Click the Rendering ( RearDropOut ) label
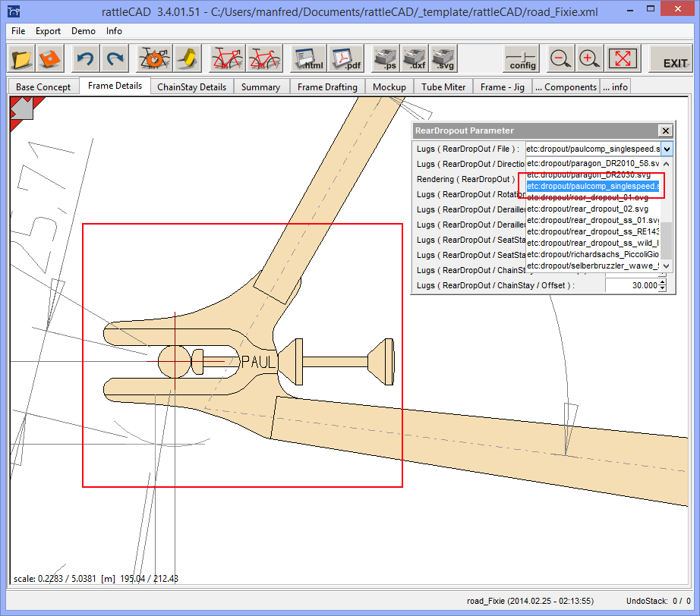Viewport: 700px width, 616px height. click(x=465, y=179)
